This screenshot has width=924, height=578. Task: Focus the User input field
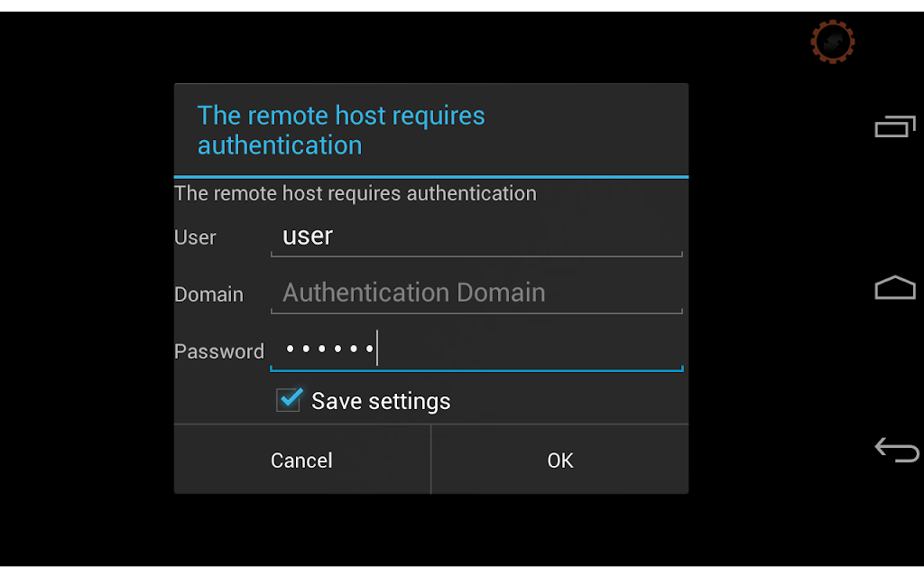click(x=476, y=237)
